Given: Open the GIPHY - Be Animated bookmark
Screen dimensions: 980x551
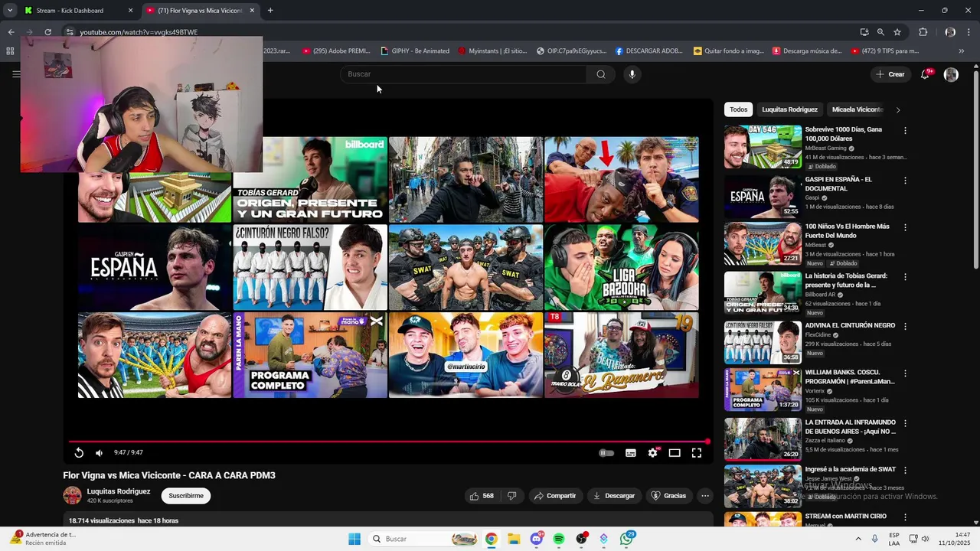Looking at the screenshot, I should (x=415, y=51).
